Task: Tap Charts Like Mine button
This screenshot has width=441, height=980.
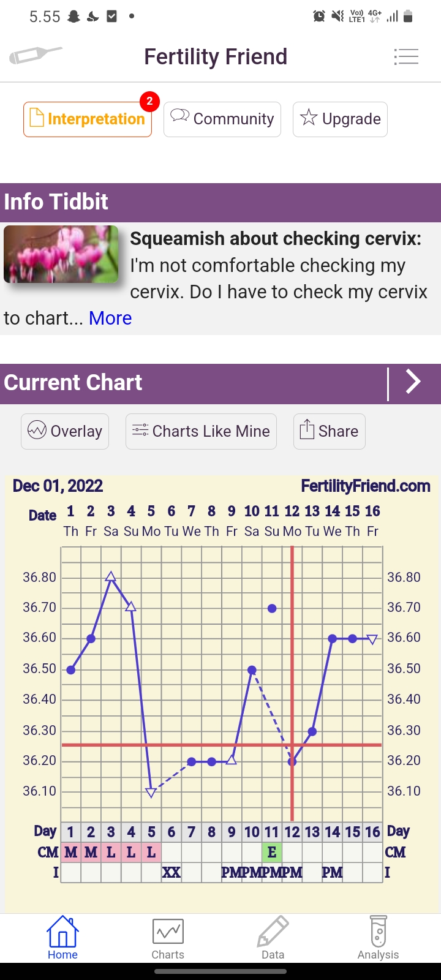Action: point(201,431)
